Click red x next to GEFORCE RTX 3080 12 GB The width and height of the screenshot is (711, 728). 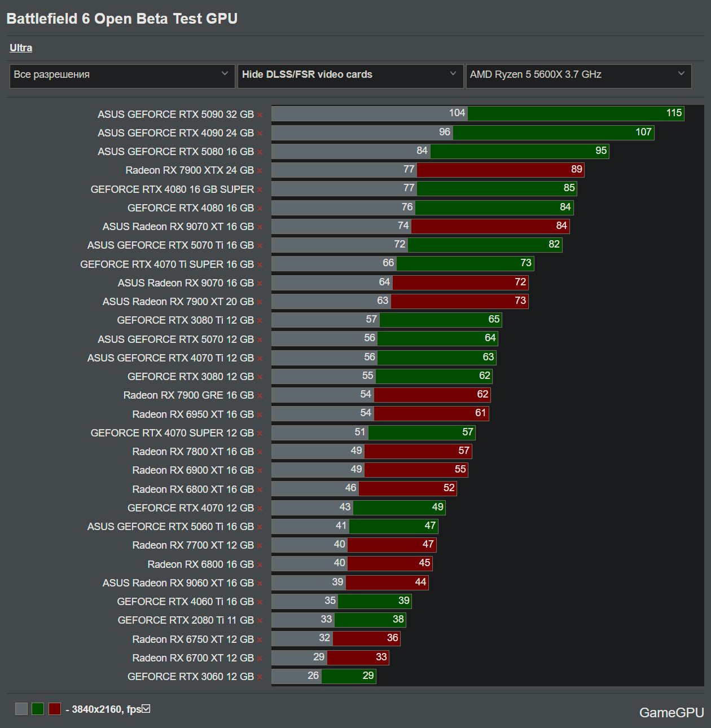260,377
